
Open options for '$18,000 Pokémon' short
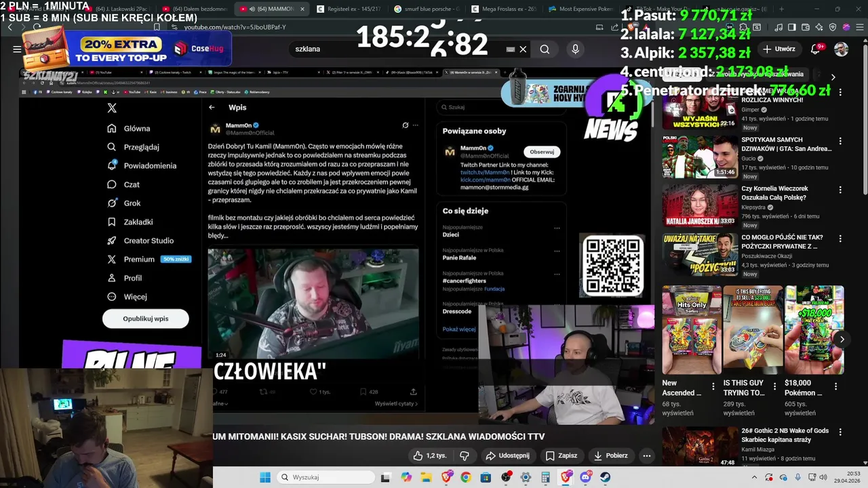[x=836, y=386]
